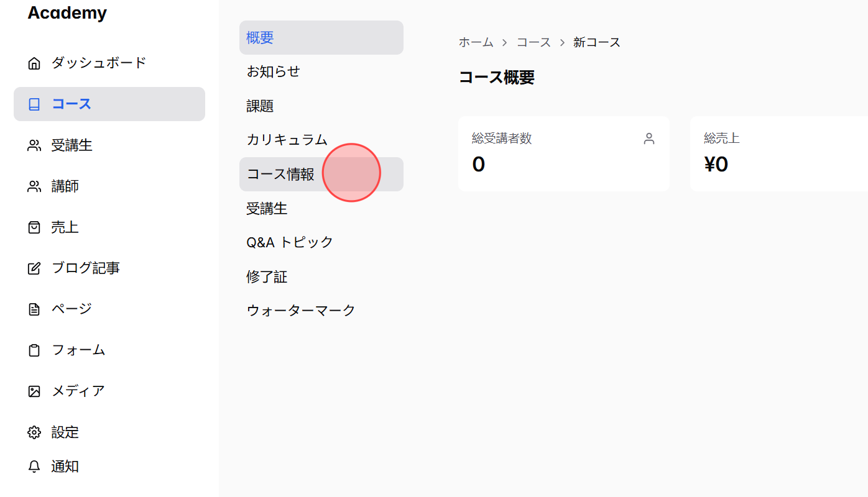This screenshot has height=497, width=868.
Task: Navigate to ホーム via the breadcrumb
Action: pyautogui.click(x=476, y=42)
